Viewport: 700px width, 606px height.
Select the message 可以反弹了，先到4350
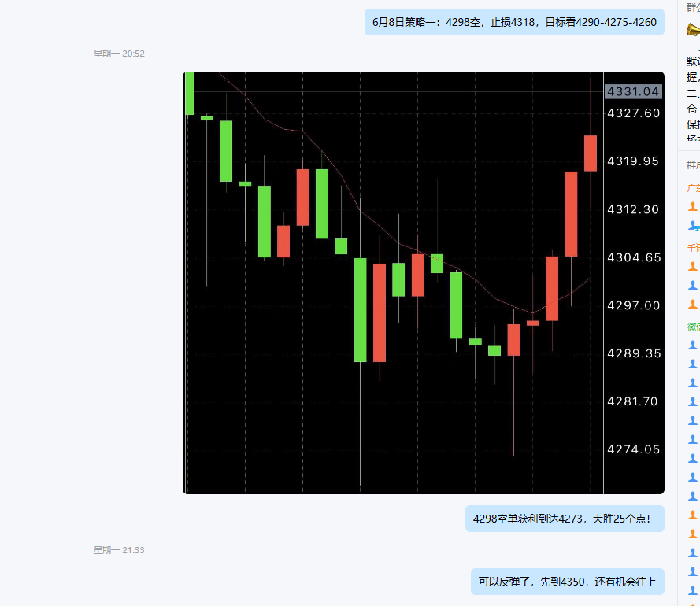[568, 582]
